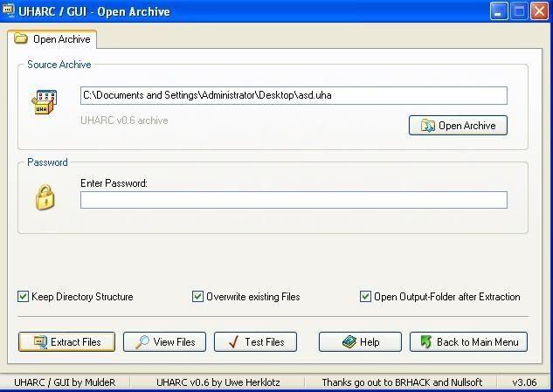Click the View Files button

coord(164,342)
